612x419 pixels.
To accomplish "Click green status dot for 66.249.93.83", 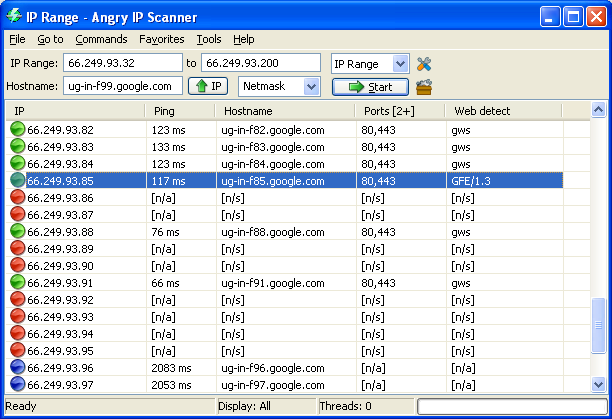I will click(x=17, y=146).
